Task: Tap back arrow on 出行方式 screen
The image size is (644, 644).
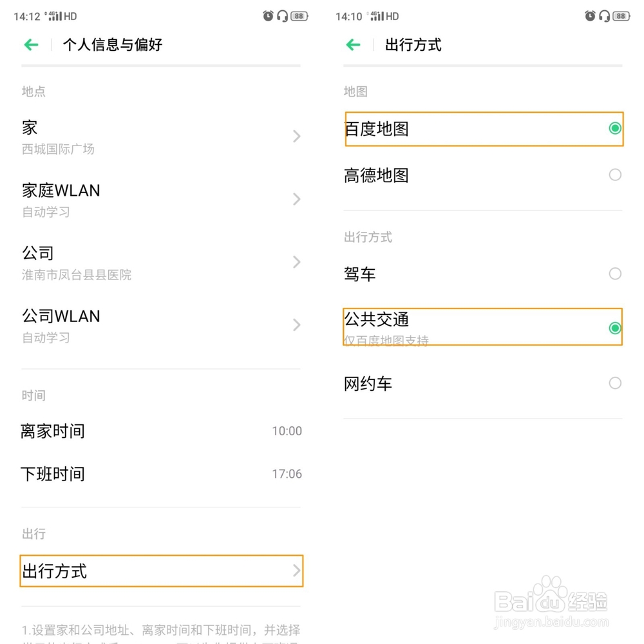Action: pyautogui.click(x=353, y=44)
